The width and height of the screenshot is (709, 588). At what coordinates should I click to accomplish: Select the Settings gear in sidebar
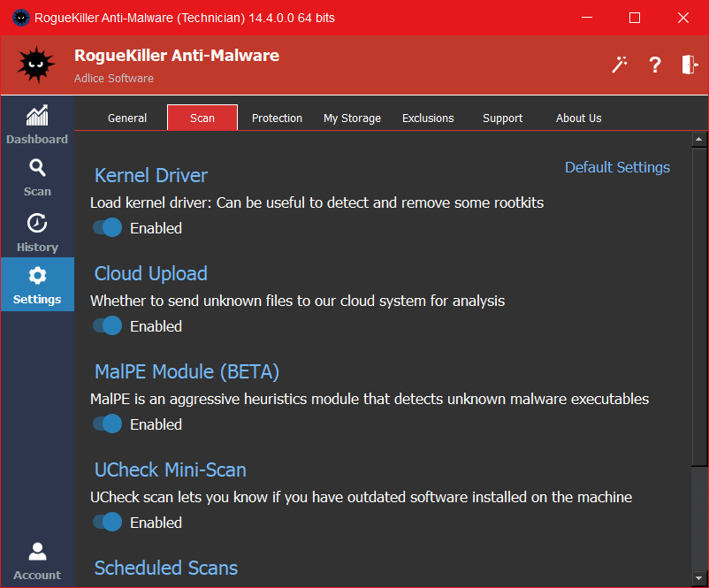point(37,285)
